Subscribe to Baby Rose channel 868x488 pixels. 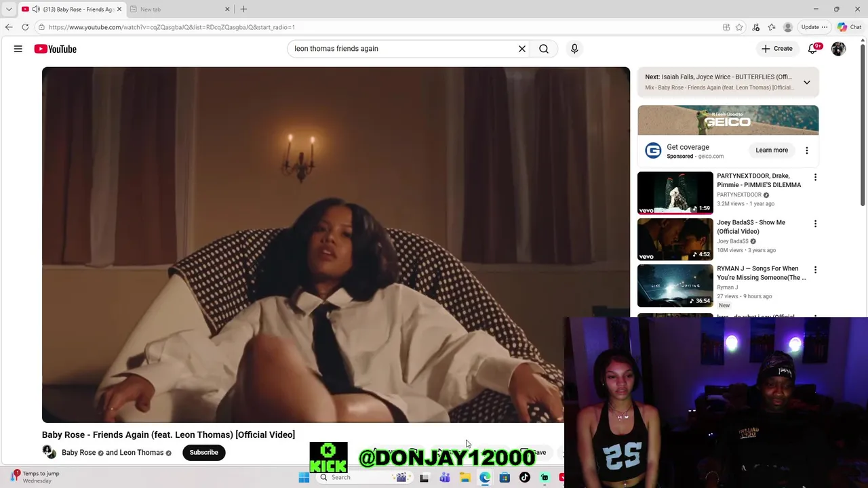(203, 453)
